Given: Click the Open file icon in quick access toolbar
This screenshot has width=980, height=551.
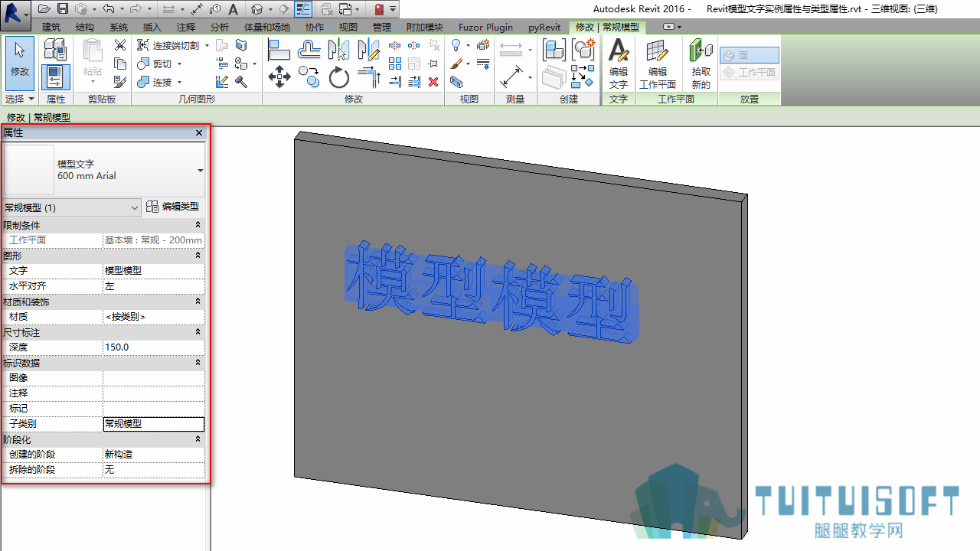Looking at the screenshot, I should click(x=44, y=9).
